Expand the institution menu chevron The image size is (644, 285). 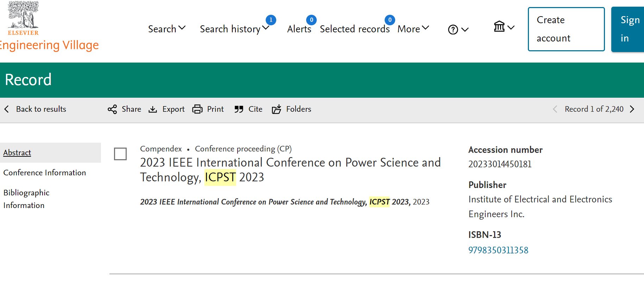[x=511, y=27]
